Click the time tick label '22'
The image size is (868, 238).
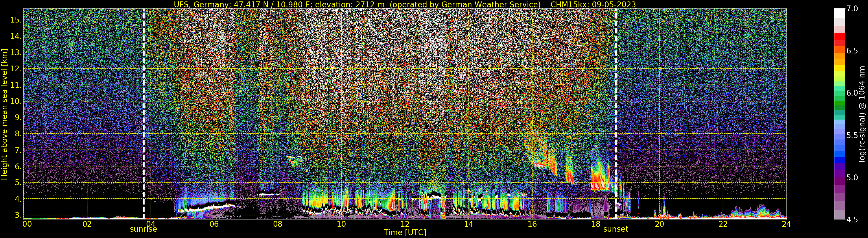coord(723,224)
